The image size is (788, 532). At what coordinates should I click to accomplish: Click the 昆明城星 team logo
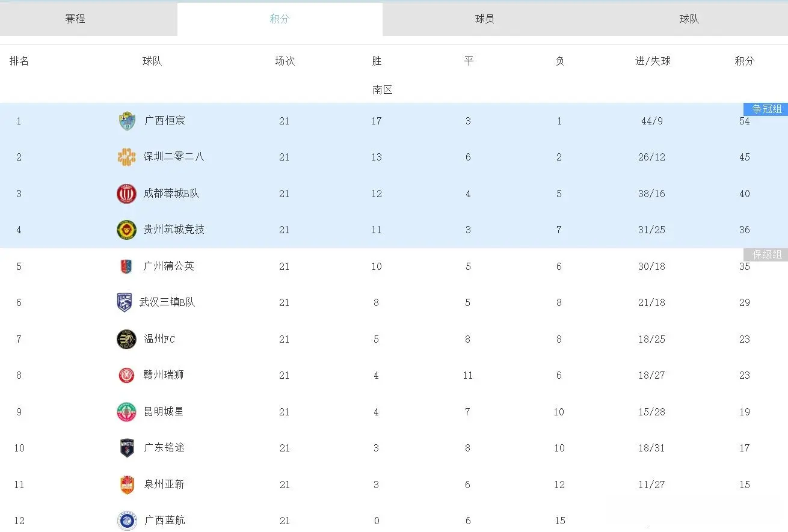pyautogui.click(x=126, y=412)
